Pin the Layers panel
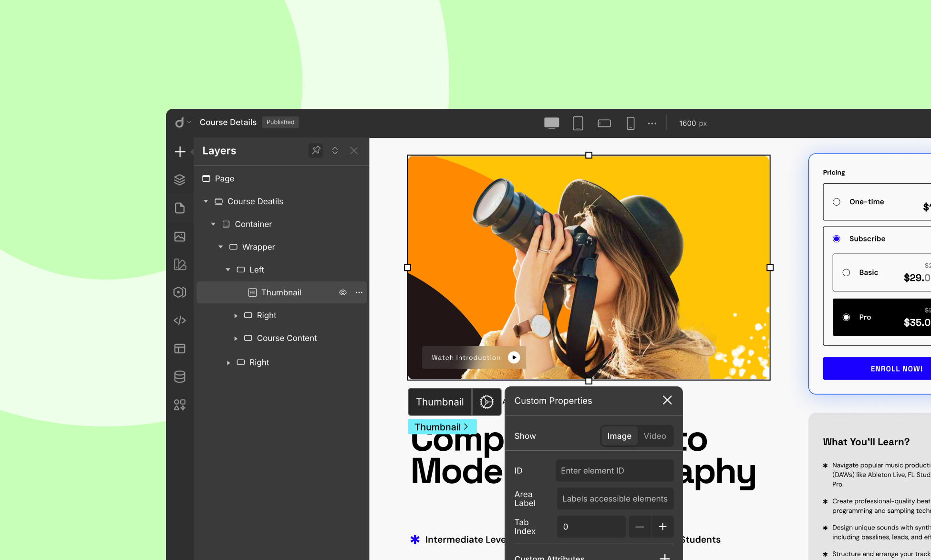Viewport: 931px width, 560px height. tap(316, 151)
